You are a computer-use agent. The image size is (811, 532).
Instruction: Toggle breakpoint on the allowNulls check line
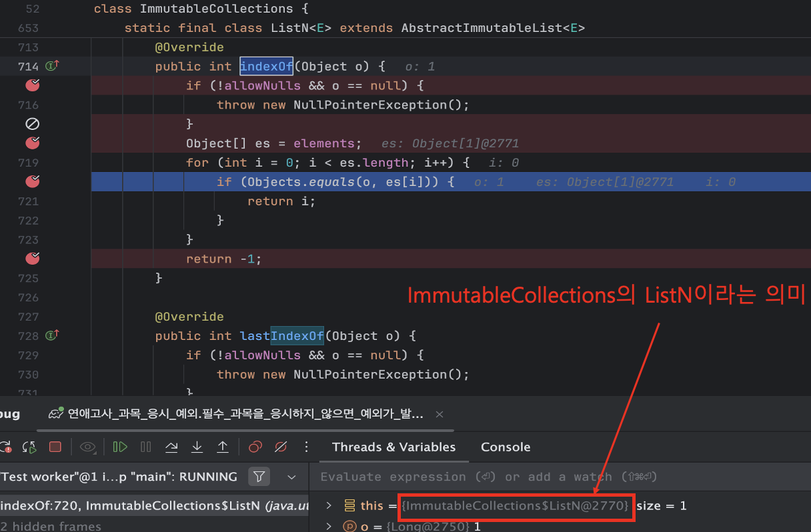pyautogui.click(x=32, y=85)
